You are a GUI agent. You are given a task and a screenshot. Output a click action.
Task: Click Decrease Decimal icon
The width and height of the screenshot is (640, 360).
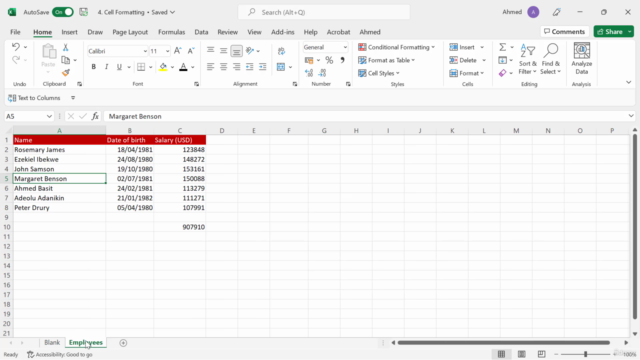(x=322, y=73)
